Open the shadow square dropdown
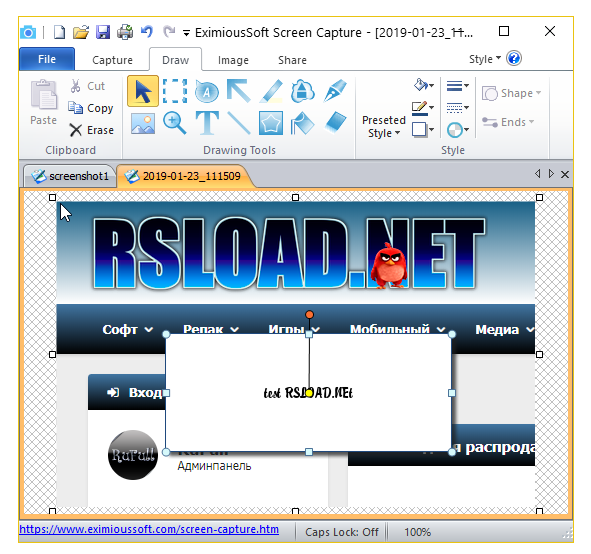Viewport: 591px width, 554px height. tap(423, 130)
